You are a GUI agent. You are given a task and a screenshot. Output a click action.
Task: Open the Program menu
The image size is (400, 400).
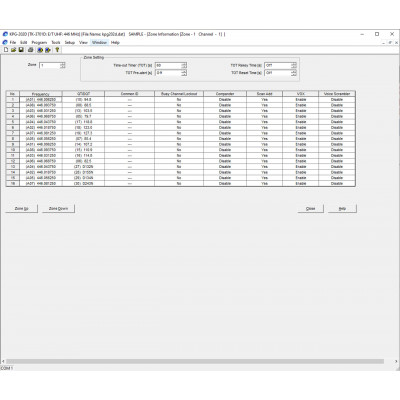click(x=39, y=43)
